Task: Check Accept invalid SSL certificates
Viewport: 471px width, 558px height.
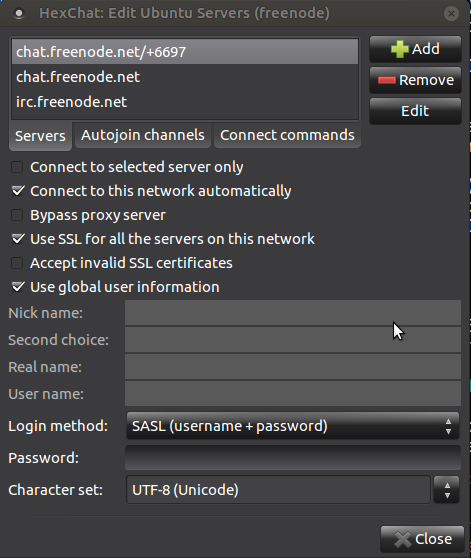Action: click(17, 263)
